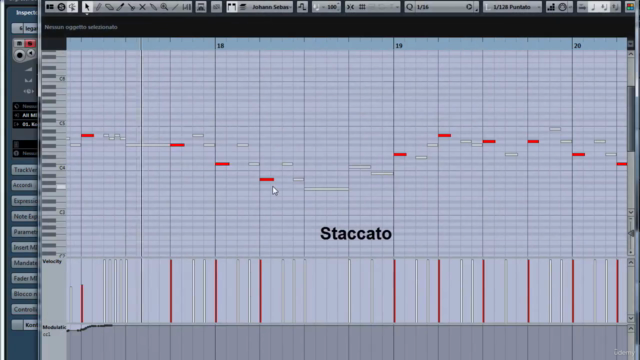This screenshot has height=360, width=640.
Task: Select the Zoom magnifier tool
Action: (164, 7)
